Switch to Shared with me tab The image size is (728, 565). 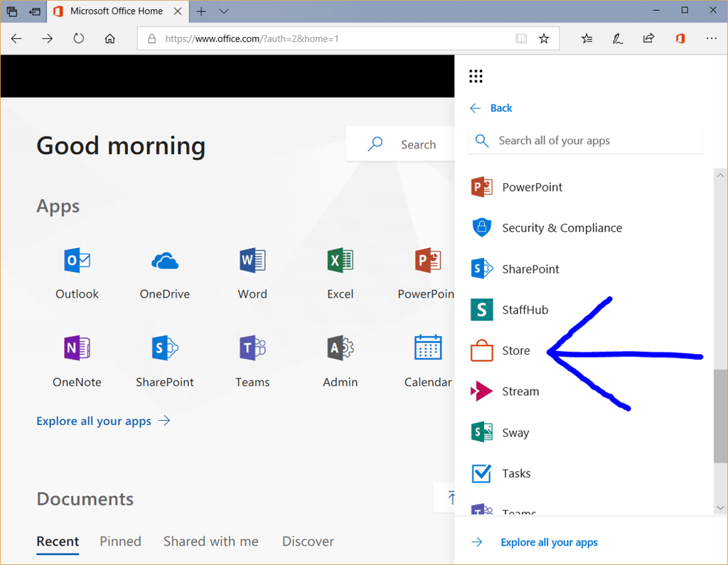[x=210, y=542]
